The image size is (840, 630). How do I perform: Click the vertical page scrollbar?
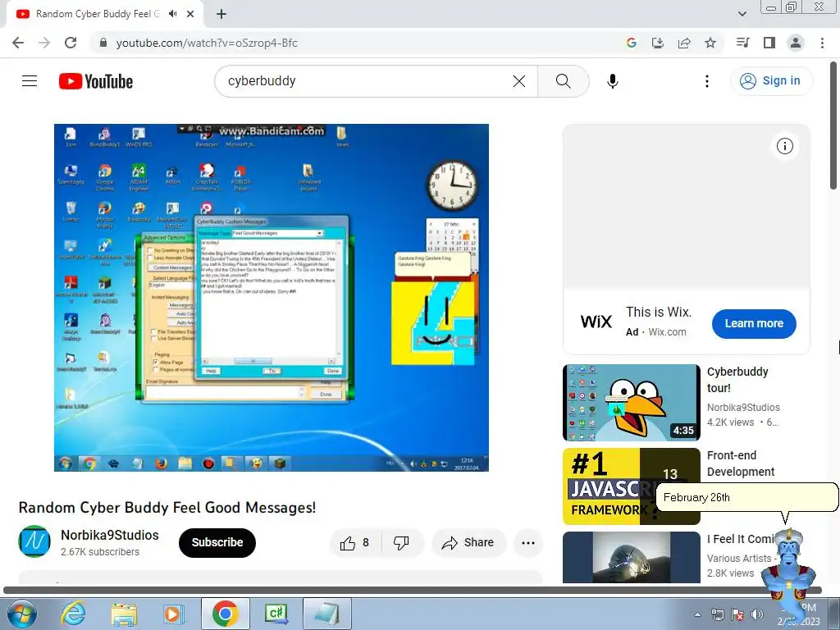pyautogui.click(x=834, y=126)
